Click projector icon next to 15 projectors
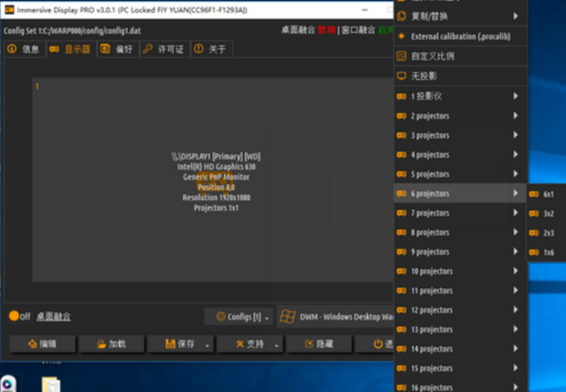566x392 pixels. click(x=402, y=368)
